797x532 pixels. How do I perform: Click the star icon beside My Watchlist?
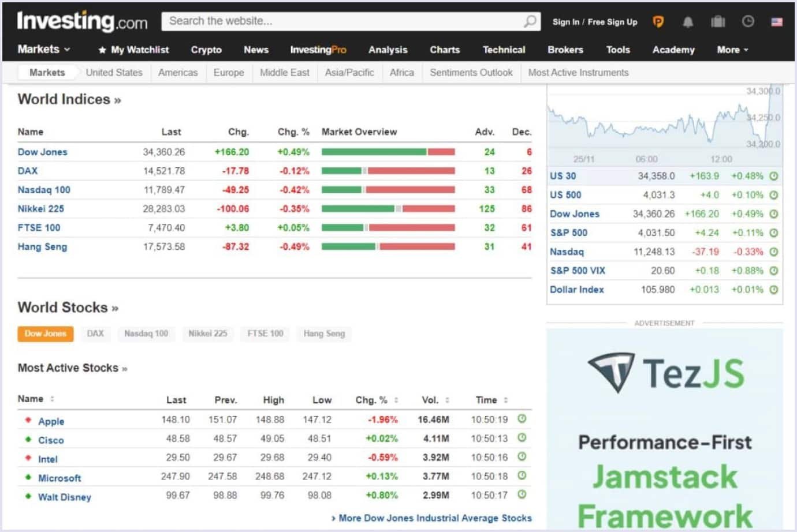102,50
